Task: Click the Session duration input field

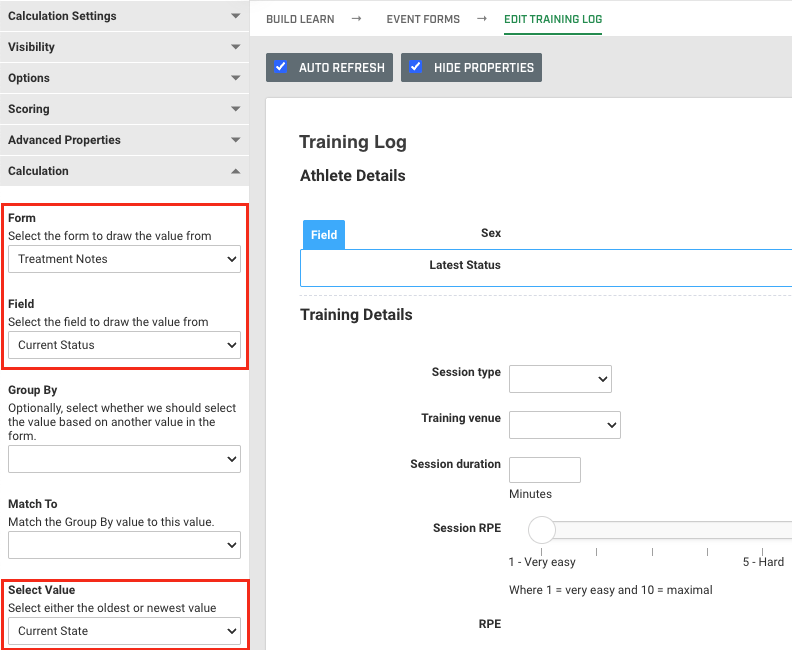Action: (x=544, y=470)
